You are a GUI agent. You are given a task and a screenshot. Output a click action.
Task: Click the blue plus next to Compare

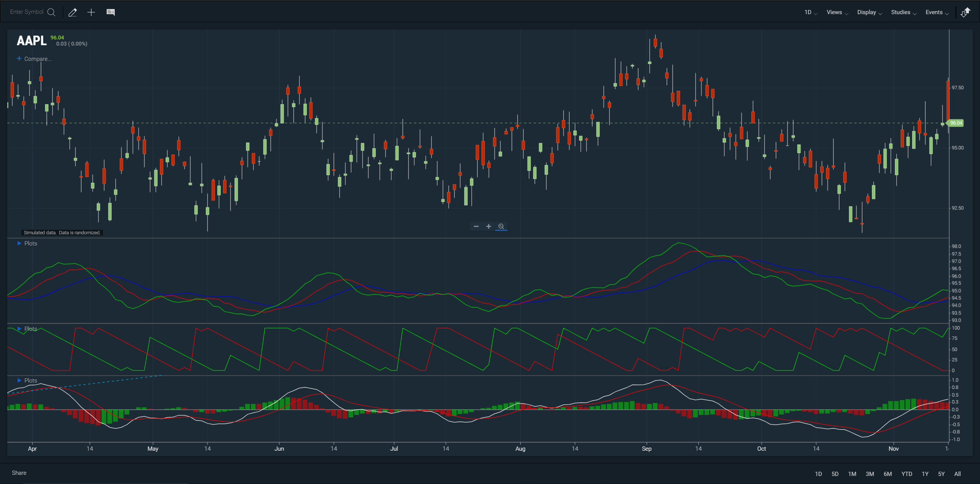pos(19,59)
